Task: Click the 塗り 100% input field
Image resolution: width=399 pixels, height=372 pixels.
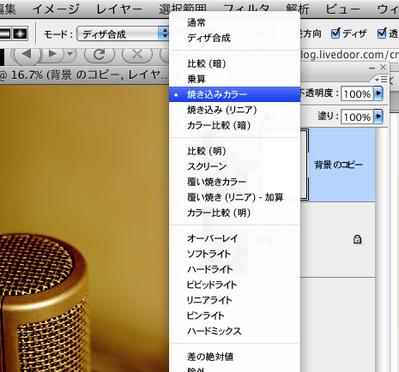Action: (x=357, y=117)
